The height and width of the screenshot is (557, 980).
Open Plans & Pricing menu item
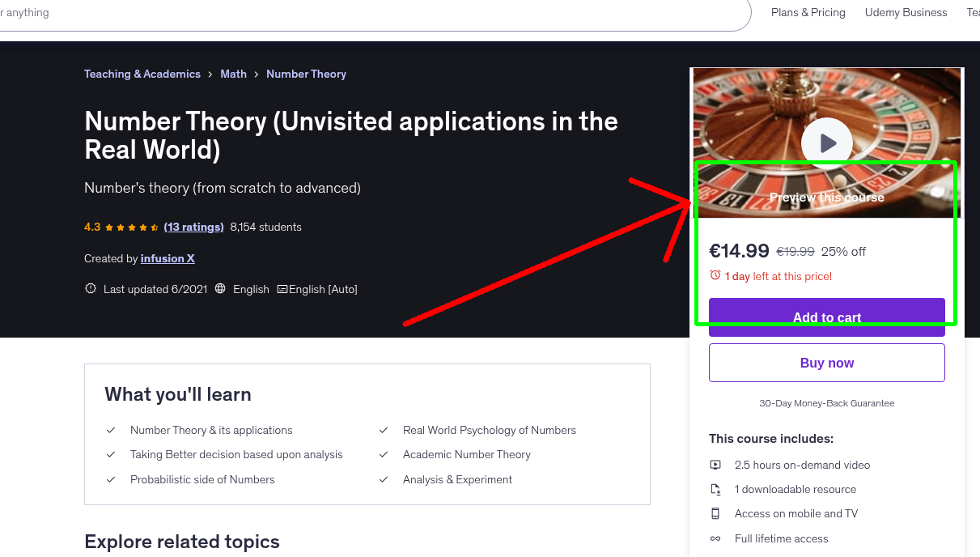pyautogui.click(x=808, y=12)
